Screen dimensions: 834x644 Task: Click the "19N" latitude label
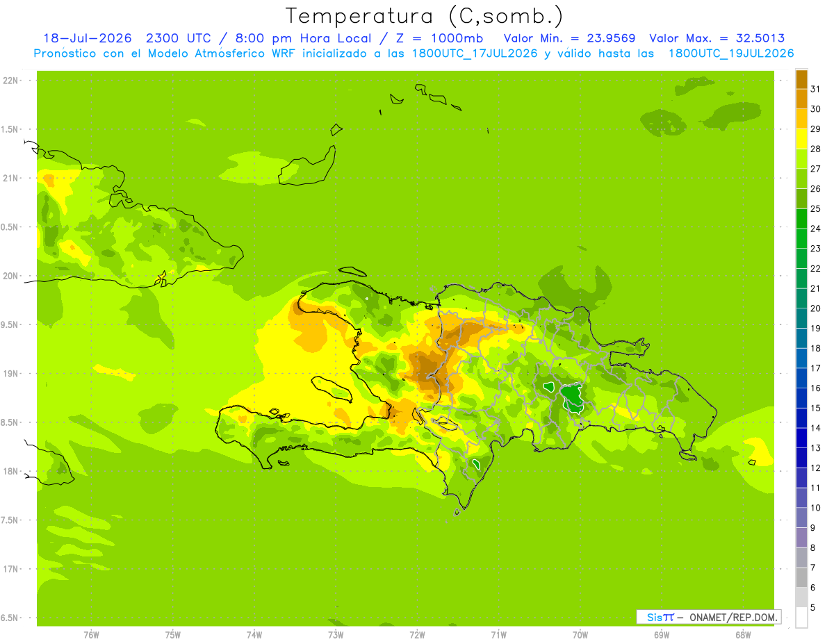point(10,374)
